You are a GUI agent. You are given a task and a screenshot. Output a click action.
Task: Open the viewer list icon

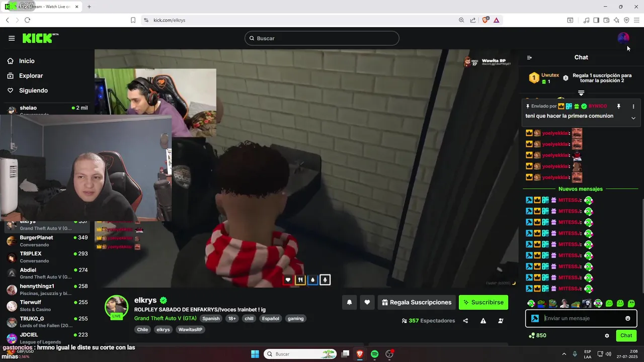[x=501, y=321]
